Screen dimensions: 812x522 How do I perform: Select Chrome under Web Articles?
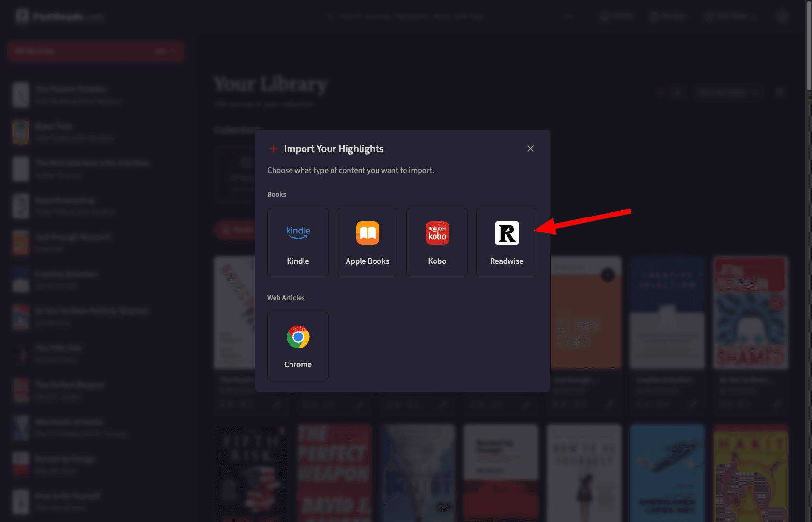point(298,346)
